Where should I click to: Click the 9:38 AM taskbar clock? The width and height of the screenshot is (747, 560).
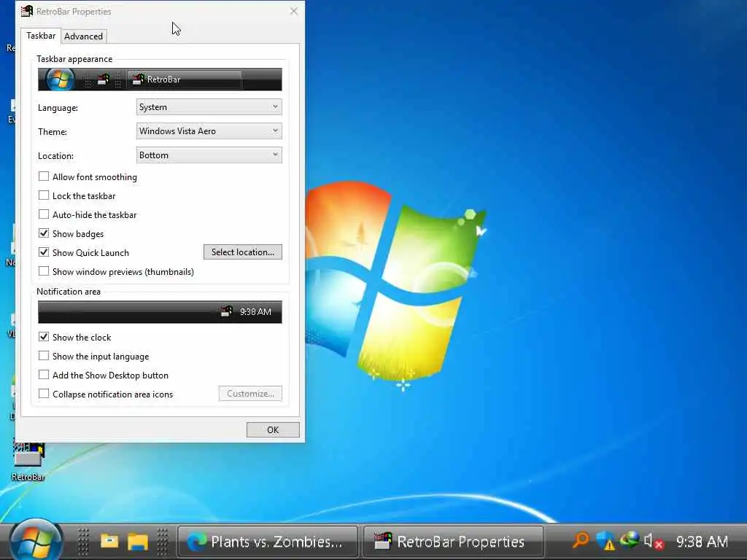click(x=703, y=542)
